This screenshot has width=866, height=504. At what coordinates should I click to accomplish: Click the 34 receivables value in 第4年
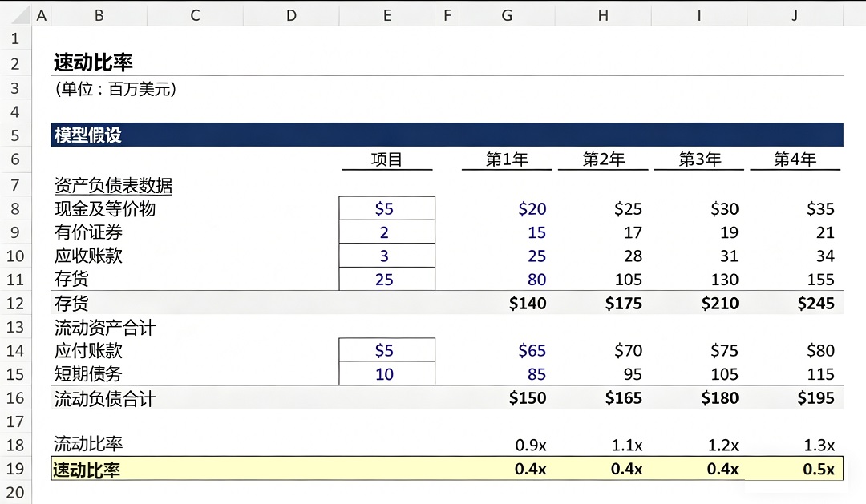pyautogui.click(x=825, y=256)
